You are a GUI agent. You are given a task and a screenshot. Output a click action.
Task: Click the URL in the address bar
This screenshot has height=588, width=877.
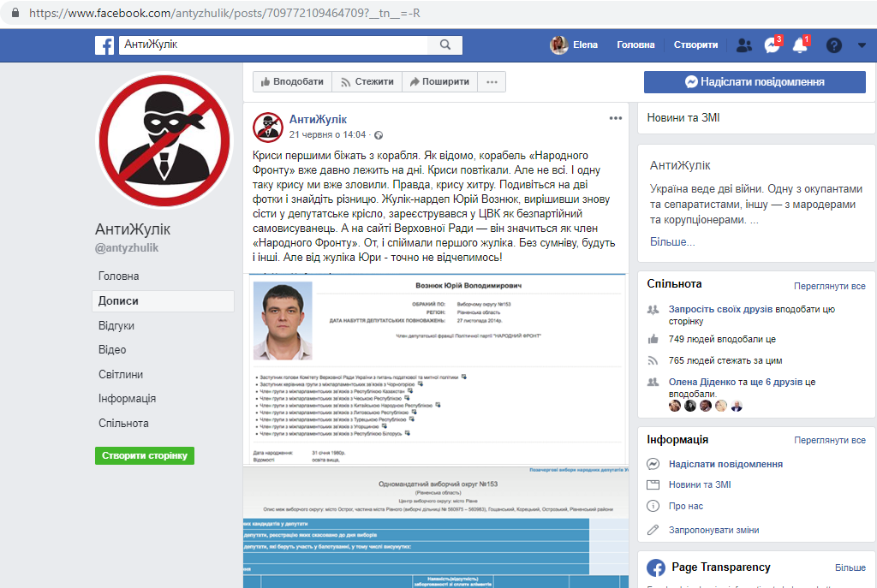224,13
